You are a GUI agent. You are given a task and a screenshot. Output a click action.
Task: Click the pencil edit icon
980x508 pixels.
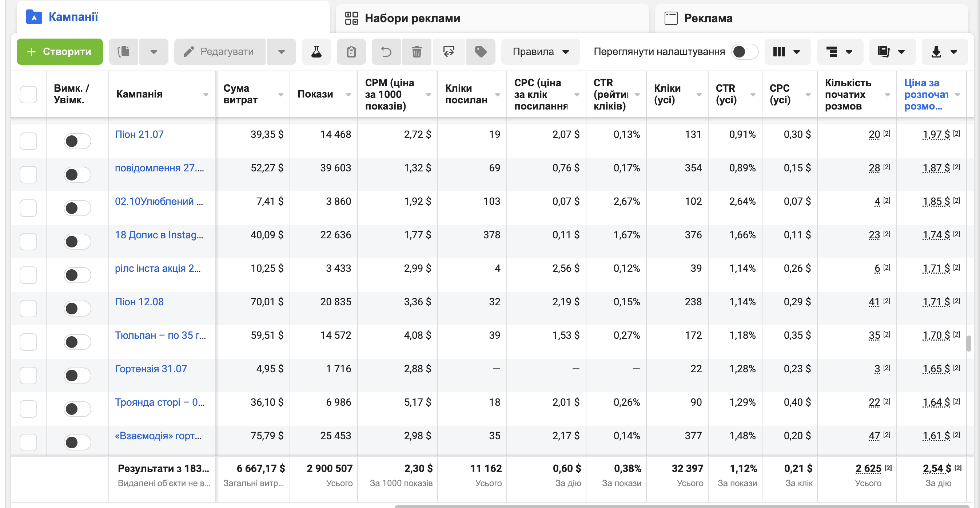point(189,51)
